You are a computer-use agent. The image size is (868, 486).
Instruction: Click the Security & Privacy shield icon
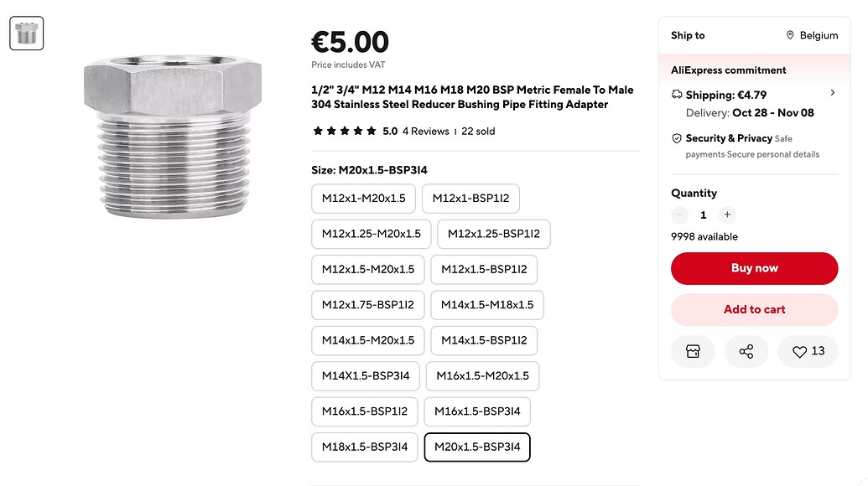[x=677, y=138]
